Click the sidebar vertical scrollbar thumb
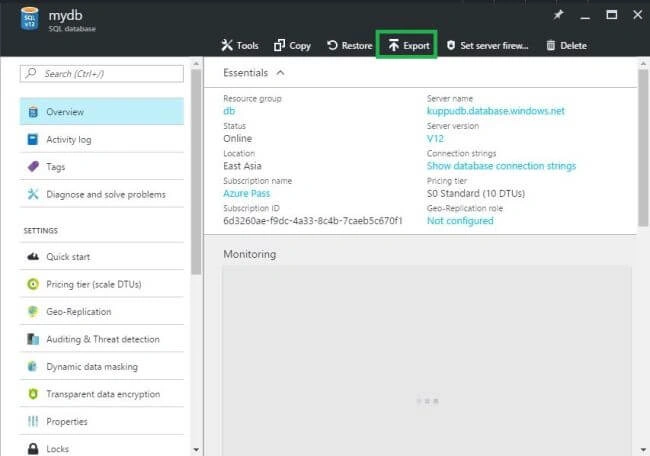Image resolution: width=650 pixels, height=456 pixels. pos(196,172)
